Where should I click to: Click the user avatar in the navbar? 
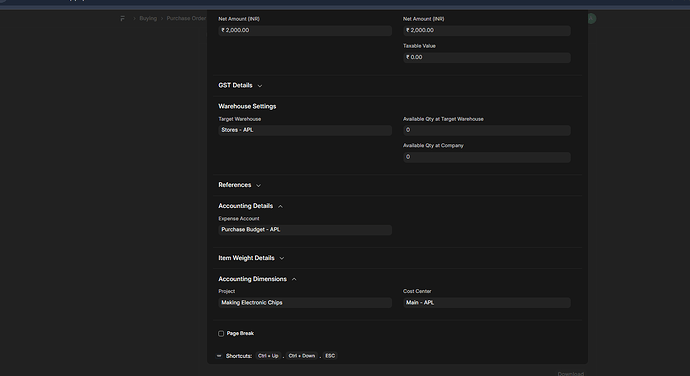click(591, 18)
